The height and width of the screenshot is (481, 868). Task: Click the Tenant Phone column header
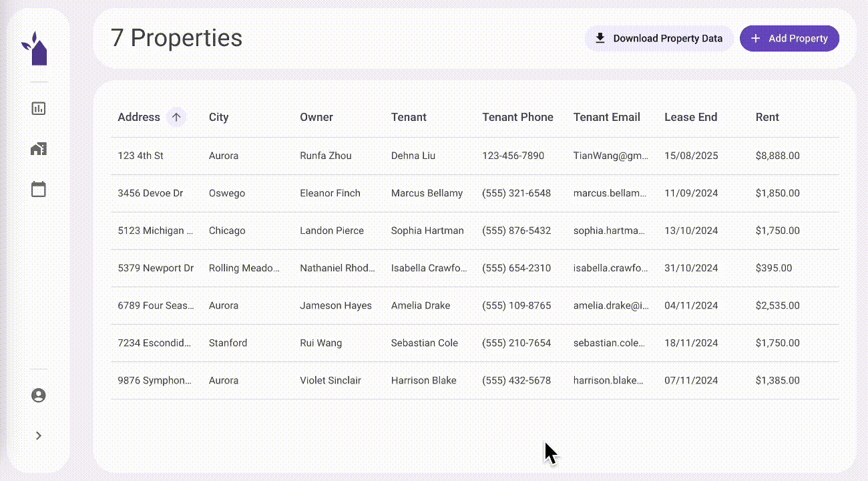pyautogui.click(x=517, y=117)
